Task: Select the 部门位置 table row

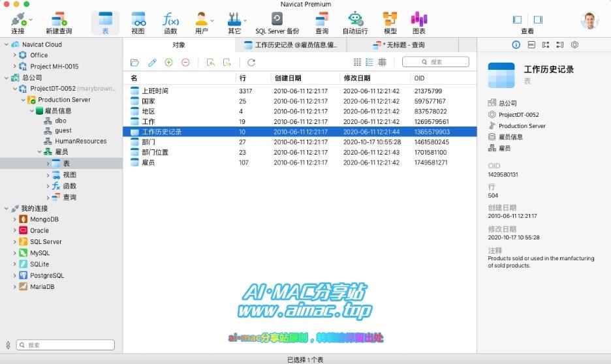Action: (x=300, y=152)
